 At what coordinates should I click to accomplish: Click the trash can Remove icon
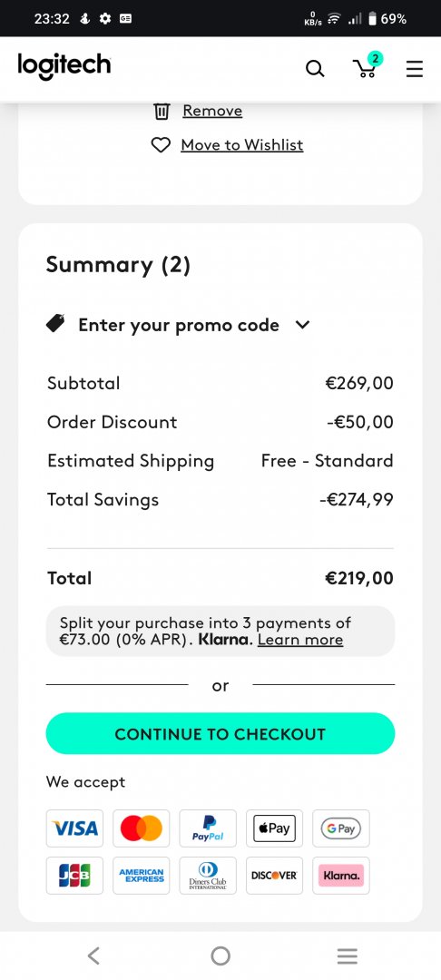(x=162, y=112)
